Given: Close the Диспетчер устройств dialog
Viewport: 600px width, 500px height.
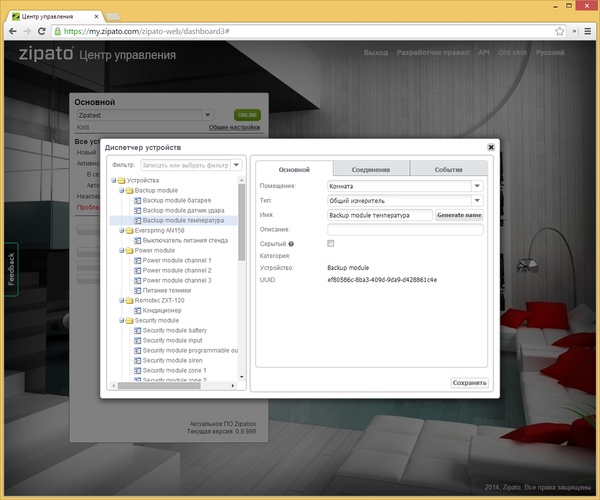Looking at the screenshot, I should [490, 147].
